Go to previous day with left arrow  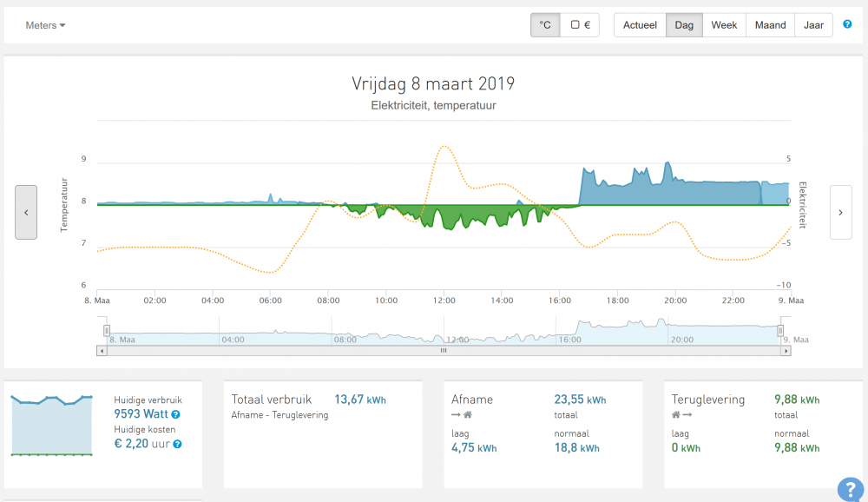coord(26,212)
